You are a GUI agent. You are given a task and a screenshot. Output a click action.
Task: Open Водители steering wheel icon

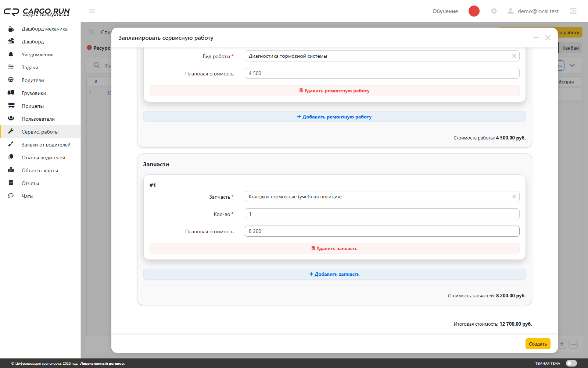11,80
